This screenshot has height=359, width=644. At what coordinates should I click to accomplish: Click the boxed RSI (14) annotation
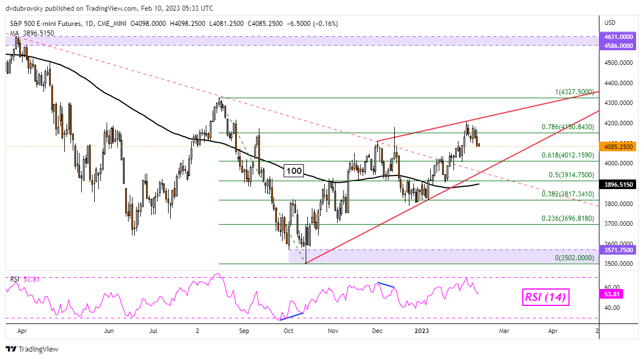tap(546, 296)
